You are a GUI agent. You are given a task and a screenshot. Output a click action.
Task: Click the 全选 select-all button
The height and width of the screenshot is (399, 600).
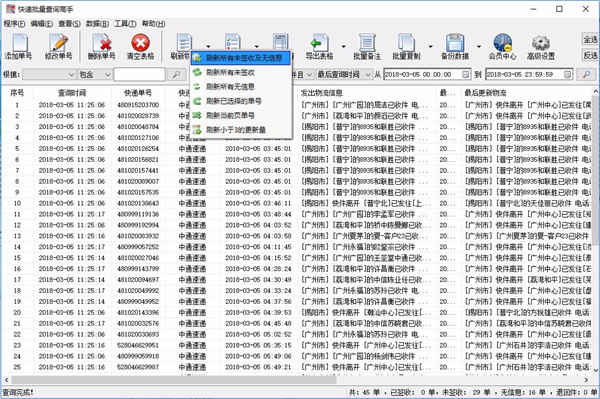click(x=590, y=40)
